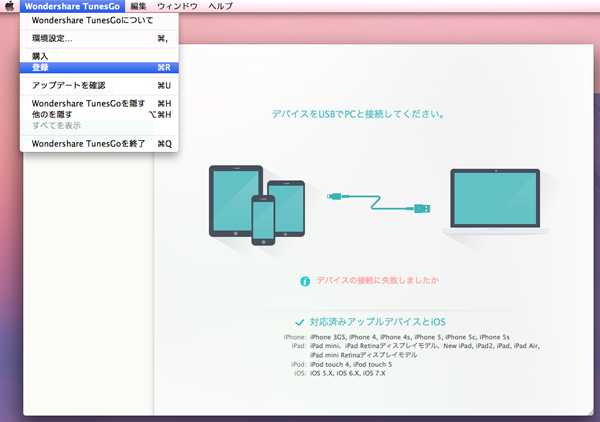The image size is (600, 422).
Task: Select Wondershare TunesGoについて menu entry
Action: pyautogui.click(x=99, y=20)
